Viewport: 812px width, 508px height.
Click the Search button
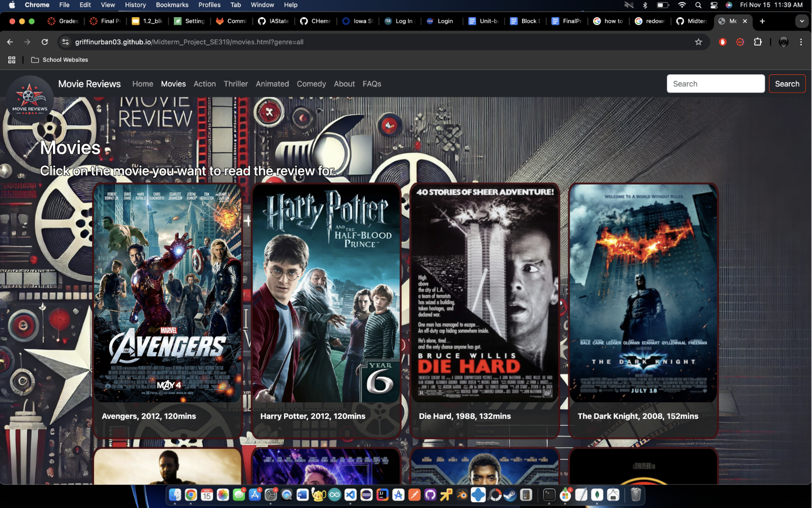pos(787,84)
